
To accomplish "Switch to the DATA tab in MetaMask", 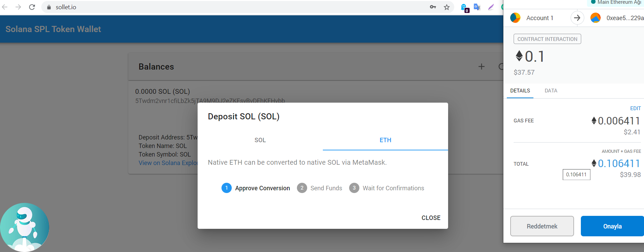I will pyautogui.click(x=551, y=91).
